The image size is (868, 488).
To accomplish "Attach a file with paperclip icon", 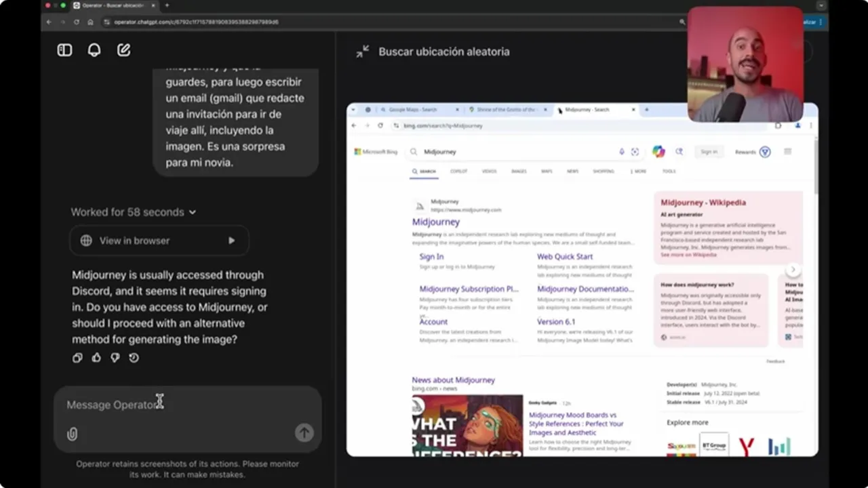I will (x=72, y=434).
